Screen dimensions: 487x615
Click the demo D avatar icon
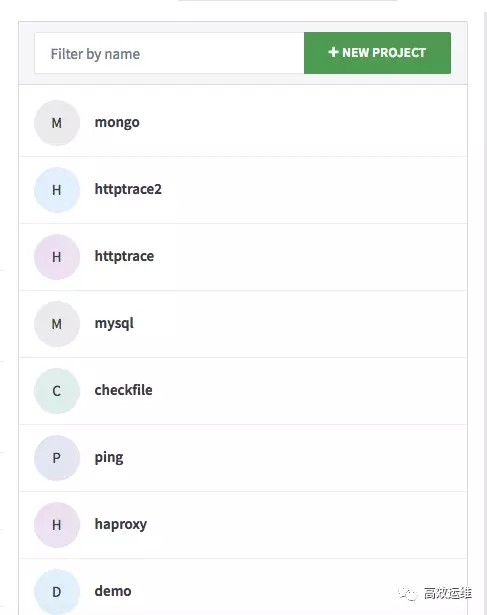click(x=57, y=592)
